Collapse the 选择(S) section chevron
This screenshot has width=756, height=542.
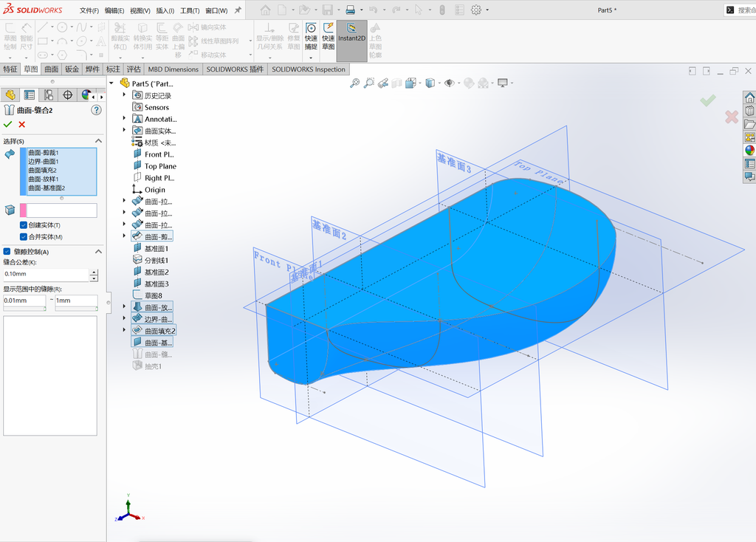[98, 141]
